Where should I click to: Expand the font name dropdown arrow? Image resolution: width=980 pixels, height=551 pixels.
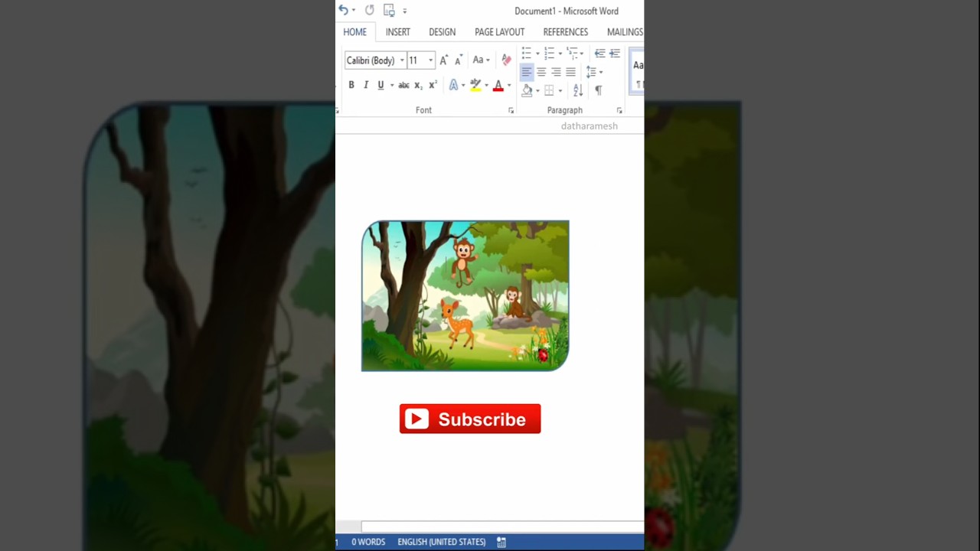pos(402,60)
